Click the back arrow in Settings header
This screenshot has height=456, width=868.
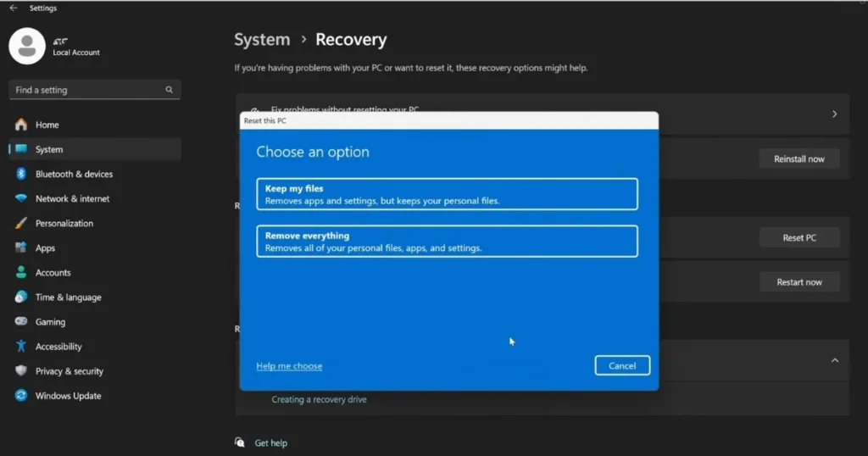coord(14,8)
